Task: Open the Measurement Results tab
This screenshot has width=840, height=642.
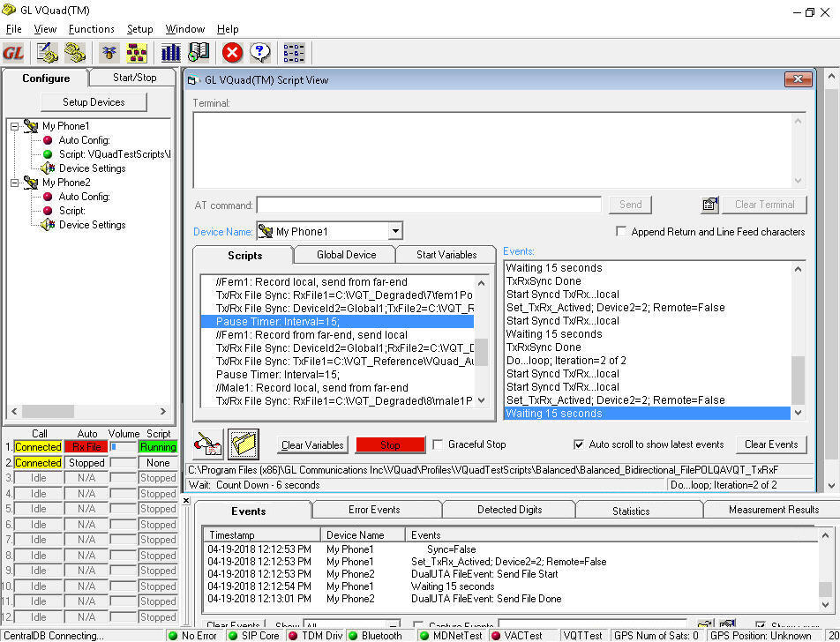Action: (773, 510)
